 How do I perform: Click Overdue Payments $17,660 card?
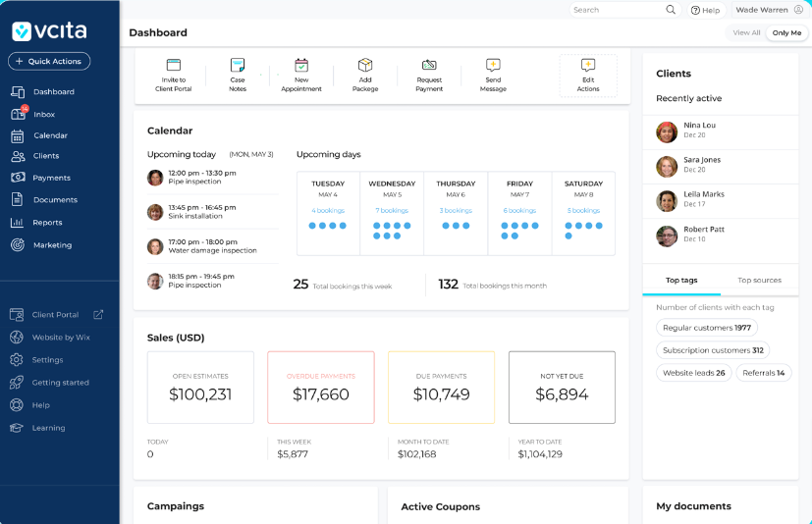pyautogui.click(x=321, y=388)
